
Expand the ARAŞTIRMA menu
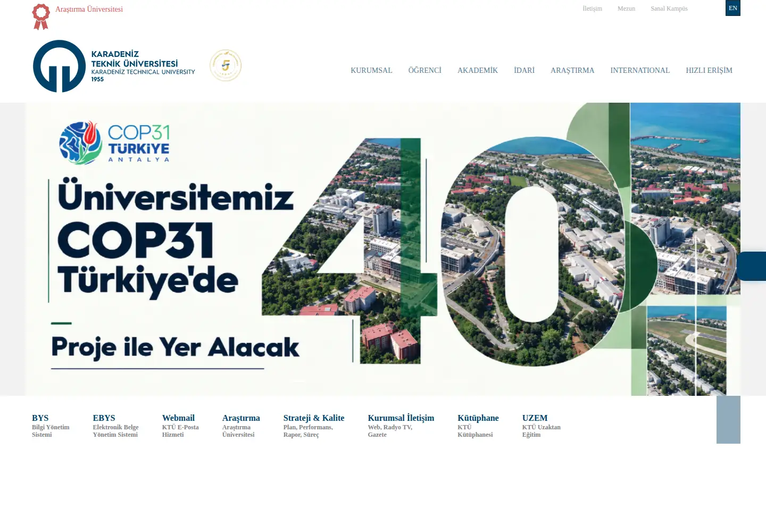572,70
